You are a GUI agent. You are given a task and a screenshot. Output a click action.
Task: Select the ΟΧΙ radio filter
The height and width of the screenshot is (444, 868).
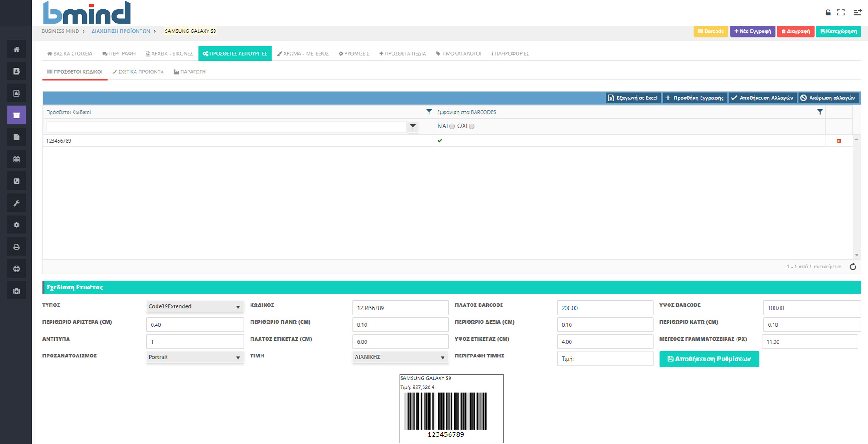(x=471, y=126)
